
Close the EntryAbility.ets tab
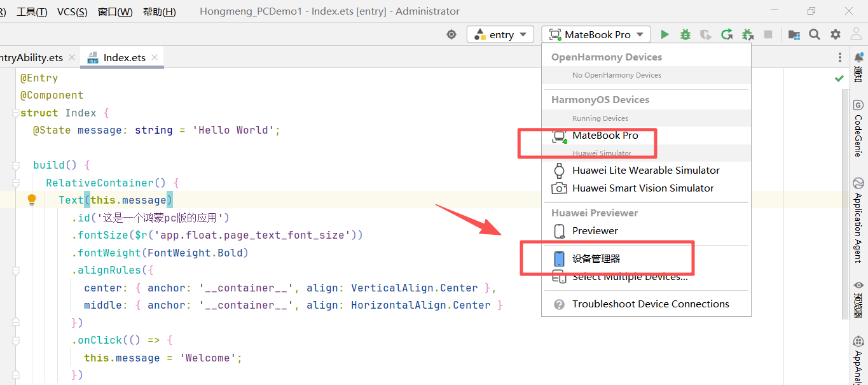(x=72, y=57)
